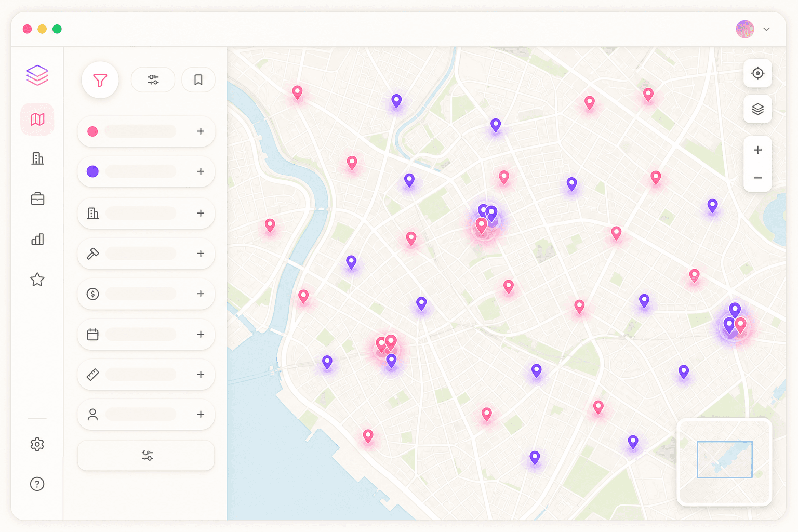Click the ruler icon in filter list

[92, 375]
